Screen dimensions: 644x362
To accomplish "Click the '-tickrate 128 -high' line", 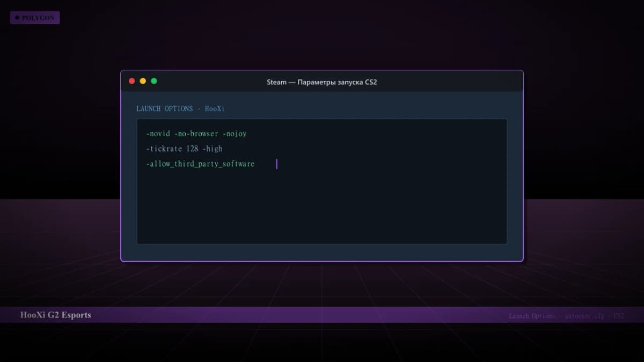I will 184,149.
